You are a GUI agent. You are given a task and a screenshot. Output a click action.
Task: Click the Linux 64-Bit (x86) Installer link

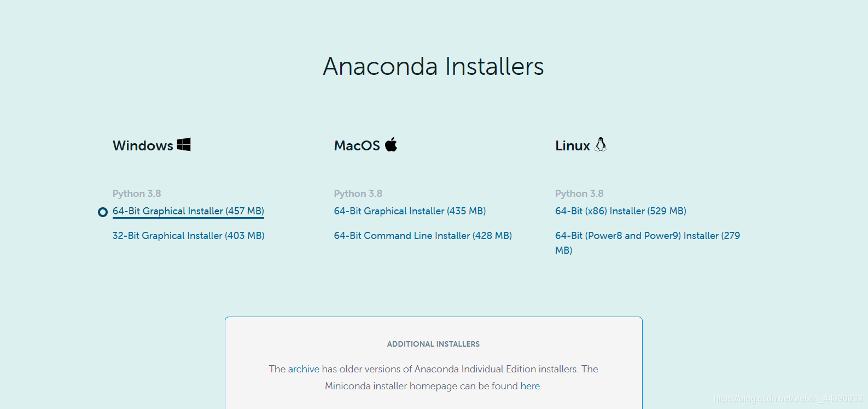pyautogui.click(x=620, y=211)
